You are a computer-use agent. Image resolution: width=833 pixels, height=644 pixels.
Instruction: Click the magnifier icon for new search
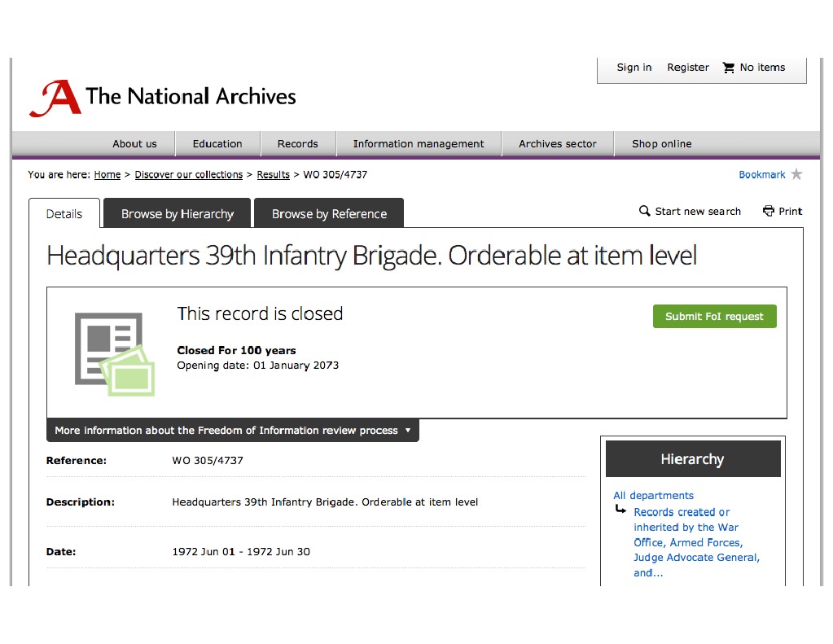coord(644,211)
